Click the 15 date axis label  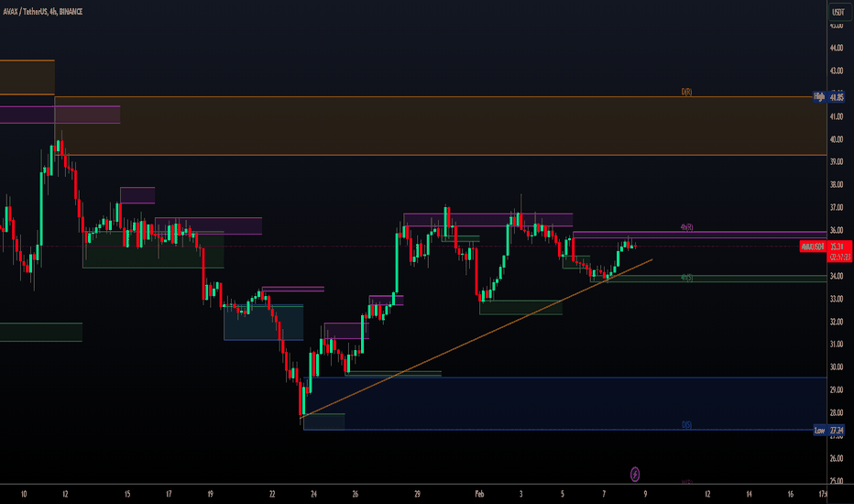coord(126,494)
